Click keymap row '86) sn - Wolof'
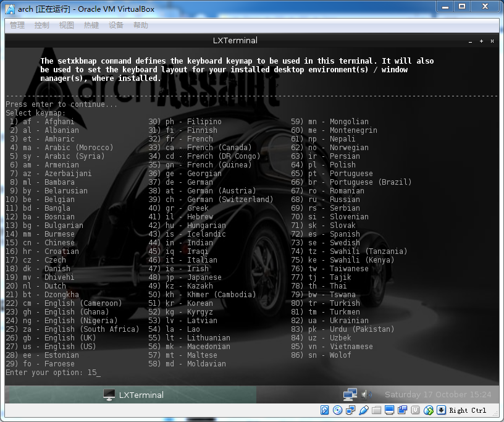 [321, 355]
